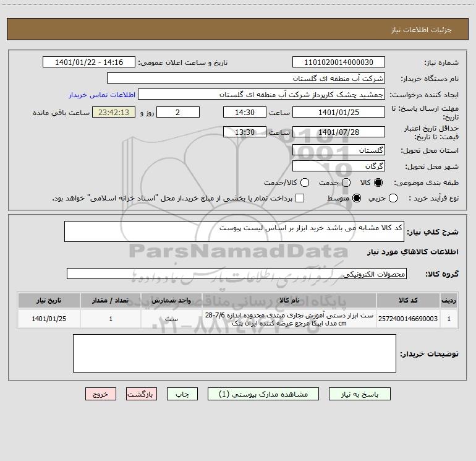Open the اطلاعات تماس خریدار link
Image resolution: width=476 pixels, height=461 pixels.
coord(102,95)
